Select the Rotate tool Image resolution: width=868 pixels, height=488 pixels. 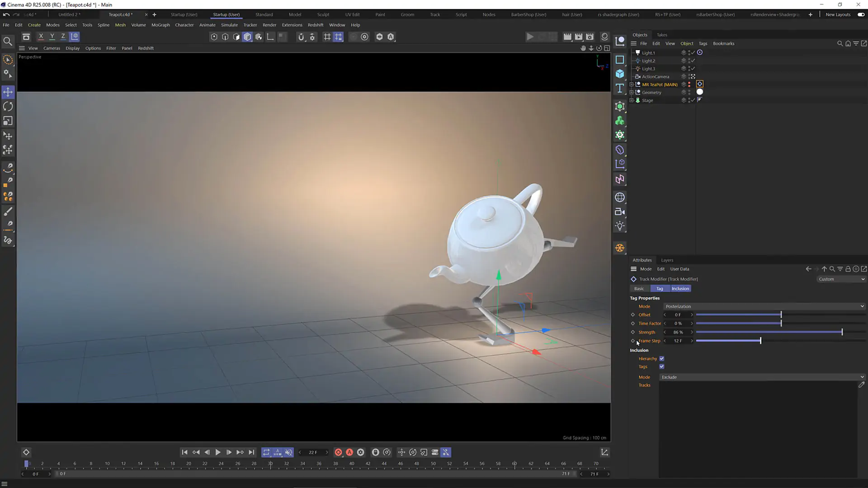click(x=8, y=107)
